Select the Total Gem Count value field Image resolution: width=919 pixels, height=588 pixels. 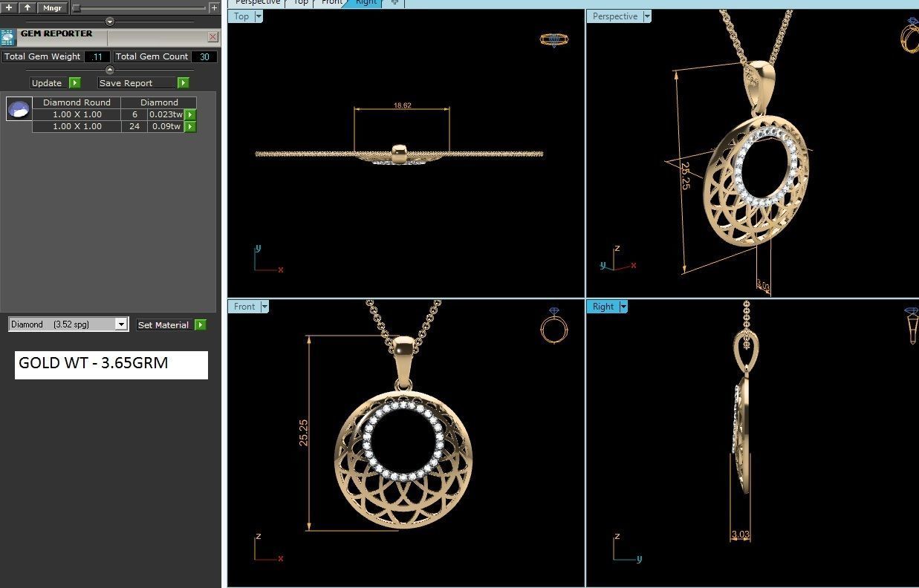[x=204, y=56]
